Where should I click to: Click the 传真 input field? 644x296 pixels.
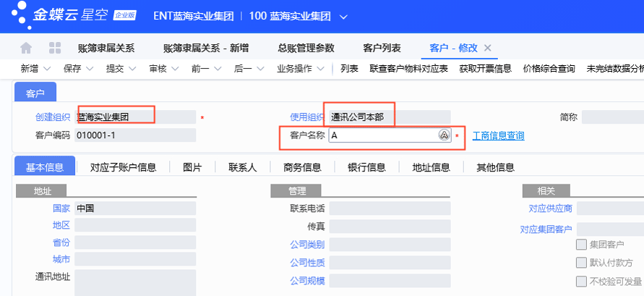tap(390, 226)
